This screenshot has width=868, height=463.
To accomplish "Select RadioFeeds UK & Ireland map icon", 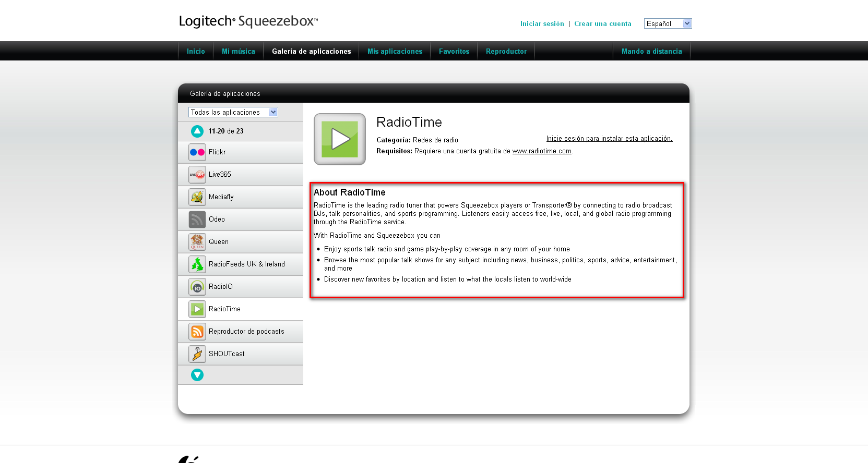I will tap(197, 264).
